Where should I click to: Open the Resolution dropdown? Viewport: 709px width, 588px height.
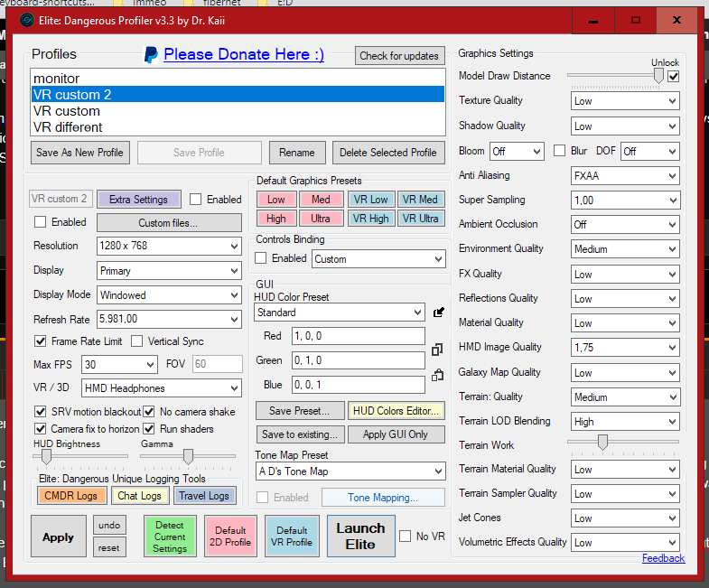click(x=169, y=246)
